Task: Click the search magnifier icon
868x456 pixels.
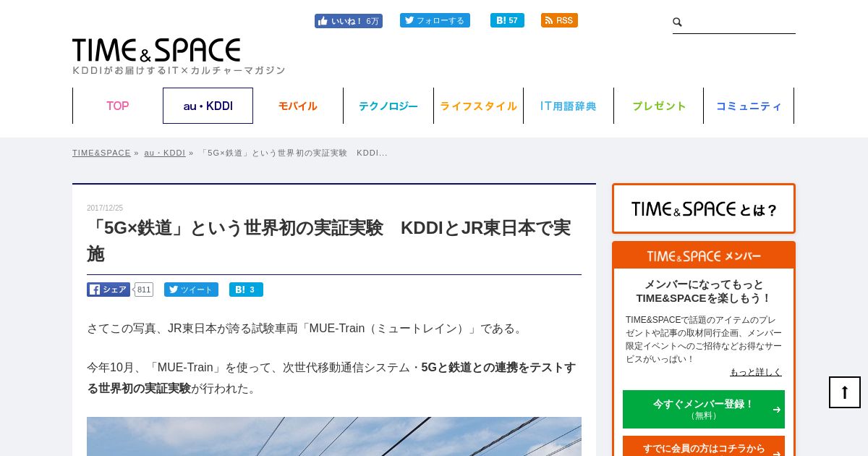Action: click(678, 22)
